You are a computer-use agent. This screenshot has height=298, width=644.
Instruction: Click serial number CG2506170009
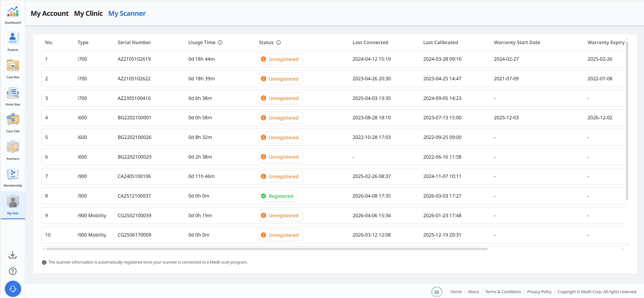click(134, 235)
